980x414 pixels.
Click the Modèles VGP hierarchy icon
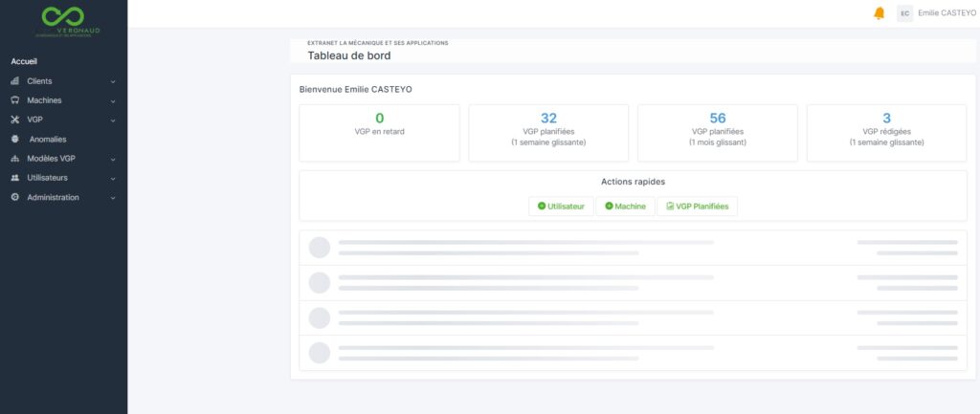15,159
